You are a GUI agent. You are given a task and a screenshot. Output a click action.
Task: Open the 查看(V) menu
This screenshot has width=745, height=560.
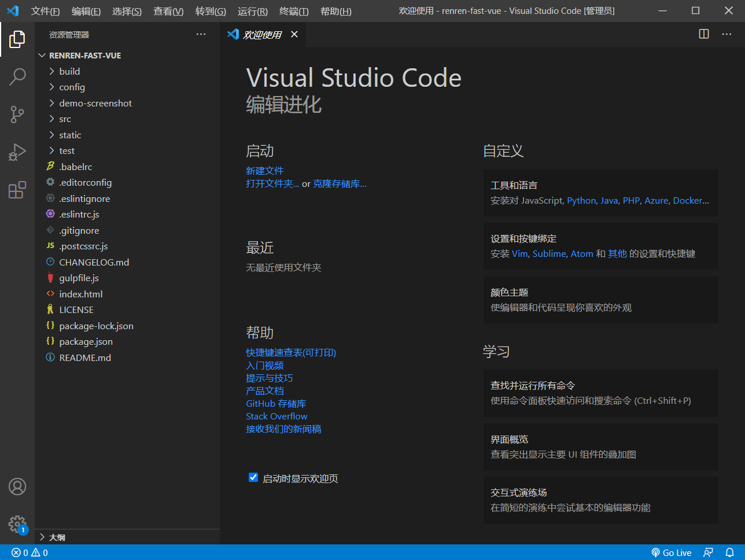point(168,11)
